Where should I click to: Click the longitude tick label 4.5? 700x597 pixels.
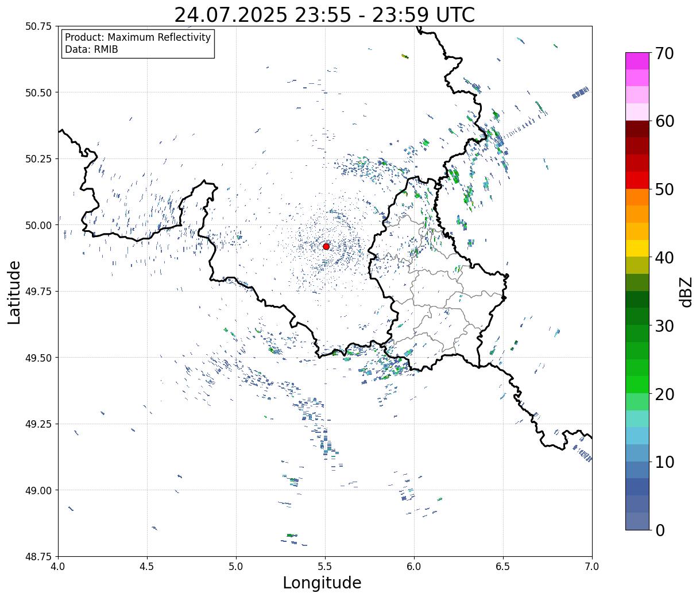pyautogui.click(x=147, y=567)
